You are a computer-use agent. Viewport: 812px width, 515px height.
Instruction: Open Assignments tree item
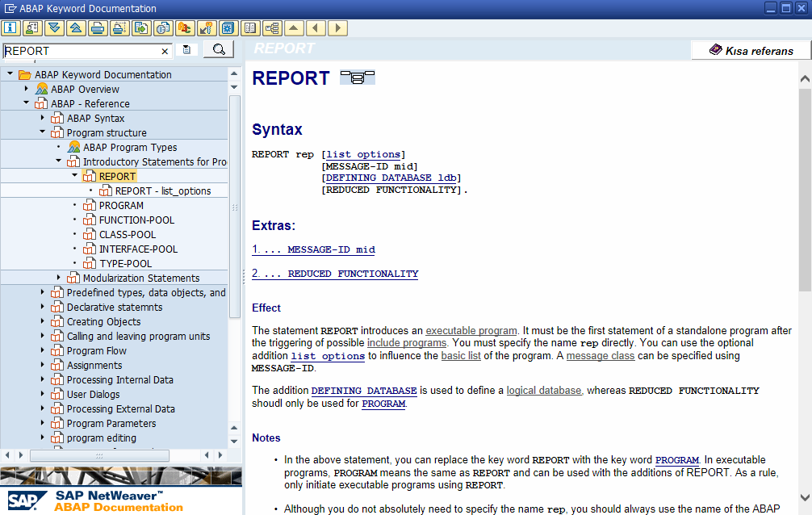click(x=94, y=365)
